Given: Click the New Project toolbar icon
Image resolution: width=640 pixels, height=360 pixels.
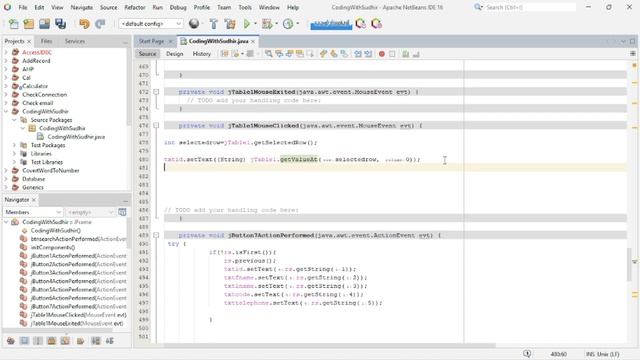Looking at the screenshot, I should click(29, 24).
